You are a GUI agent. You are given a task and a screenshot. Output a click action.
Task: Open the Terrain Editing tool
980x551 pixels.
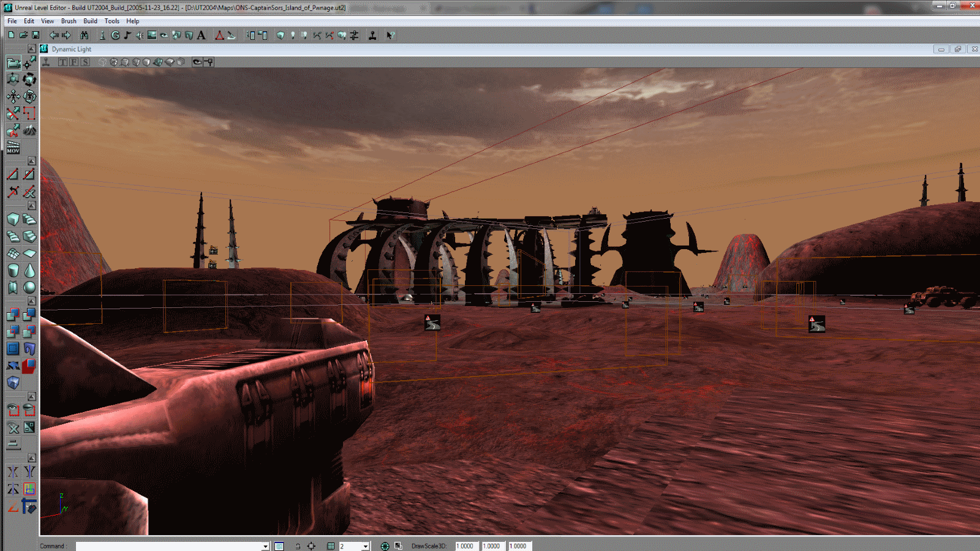pyautogui.click(x=29, y=130)
